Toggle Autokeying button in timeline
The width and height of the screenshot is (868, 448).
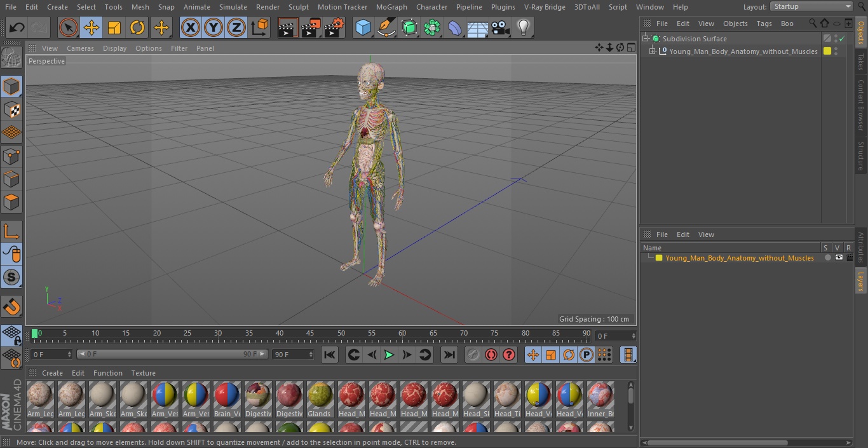[491, 355]
